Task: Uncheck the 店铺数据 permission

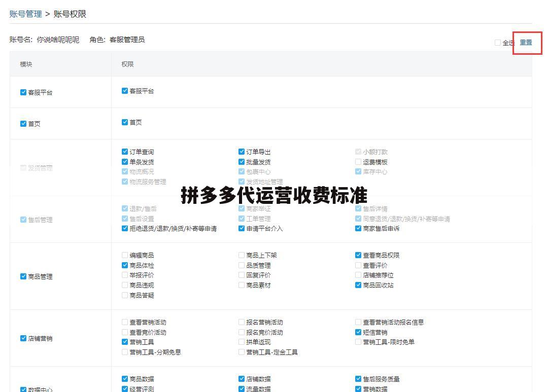Action: [241, 378]
